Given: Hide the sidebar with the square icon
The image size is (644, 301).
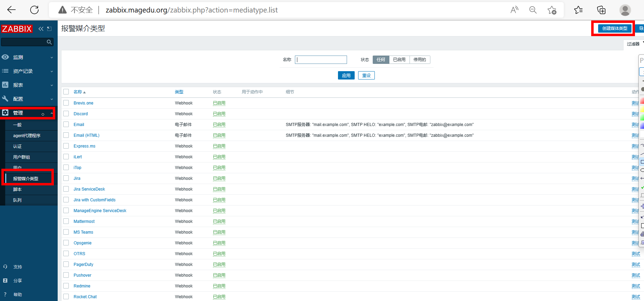Looking at the screenshot, I should 49,29.
